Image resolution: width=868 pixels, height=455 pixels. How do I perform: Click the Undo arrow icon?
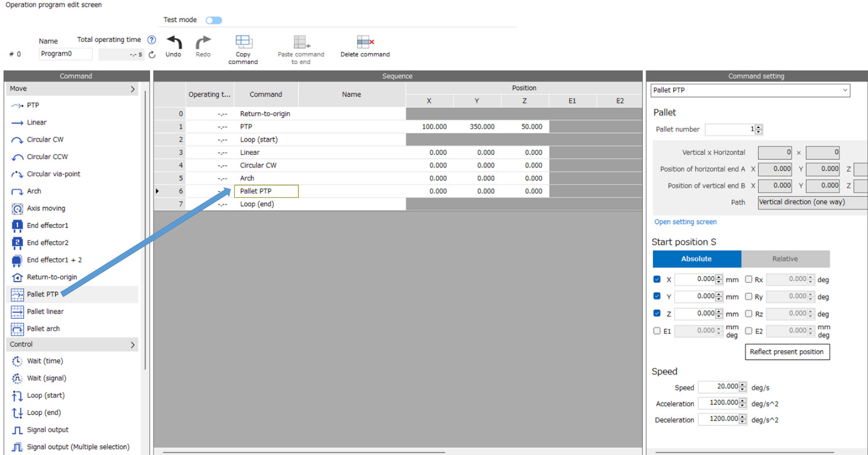click(x=173, y=42)
